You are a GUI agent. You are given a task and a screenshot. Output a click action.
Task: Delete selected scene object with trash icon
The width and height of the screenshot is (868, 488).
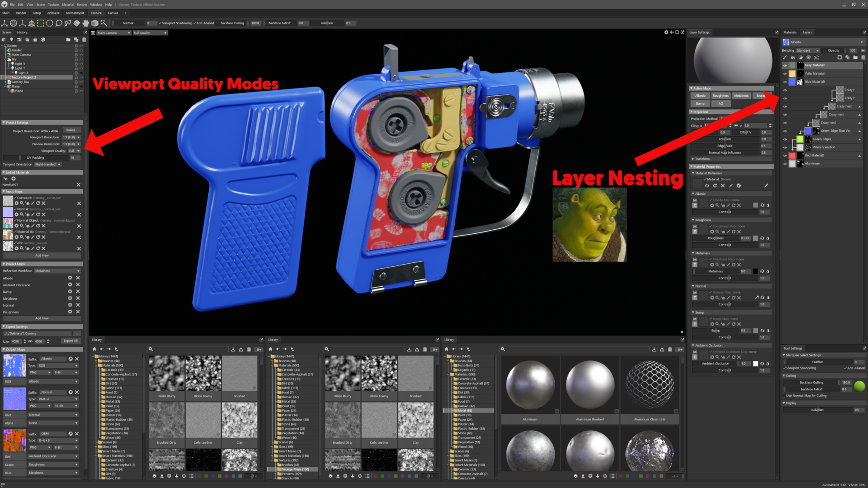tap(84, 39)
